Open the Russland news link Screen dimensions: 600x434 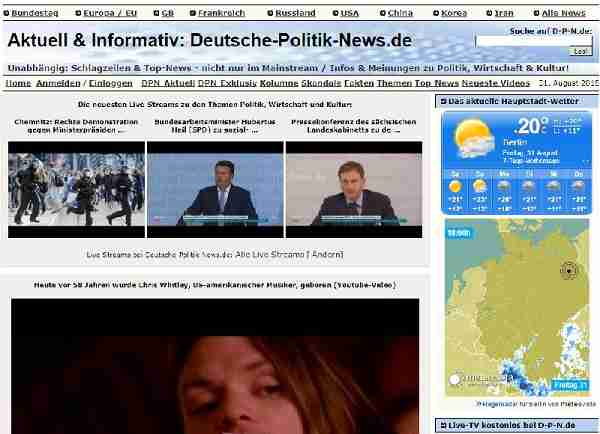(295, 13)
